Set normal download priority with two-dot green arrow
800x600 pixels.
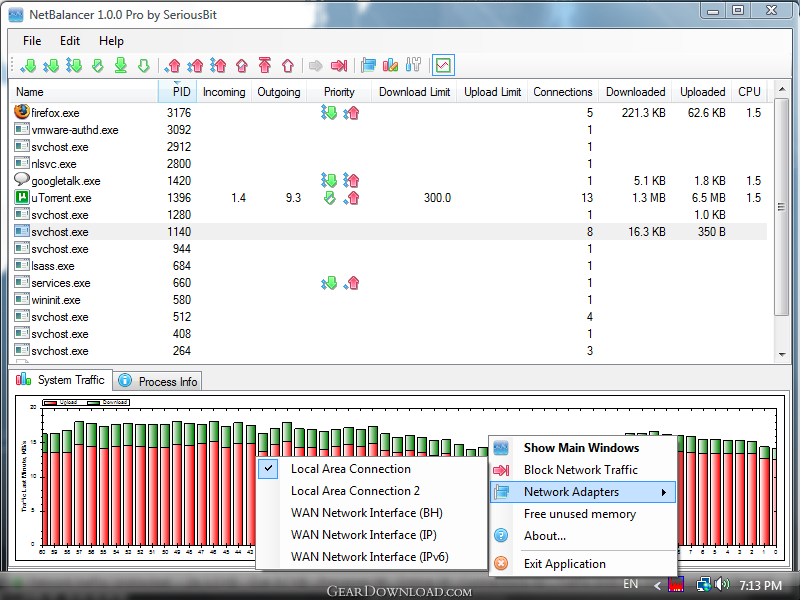pyautogui.click(x=51, y=65)
